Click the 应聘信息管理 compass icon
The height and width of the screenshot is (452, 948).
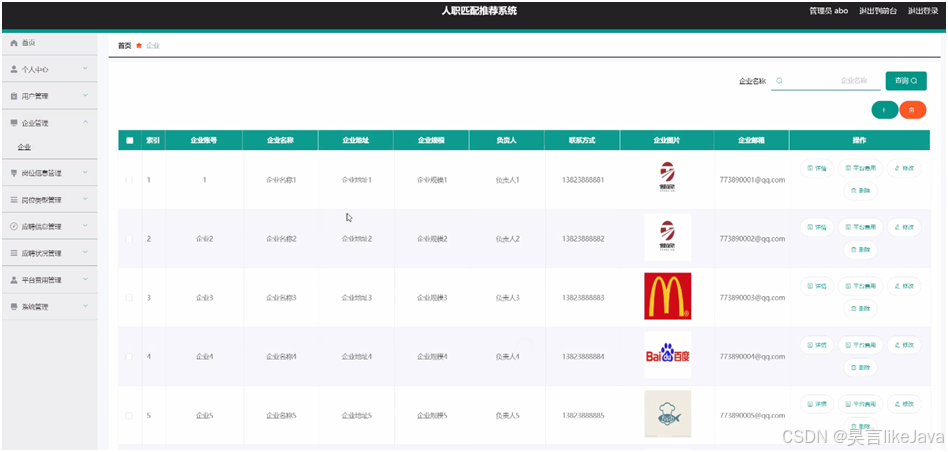pos(15,226)
